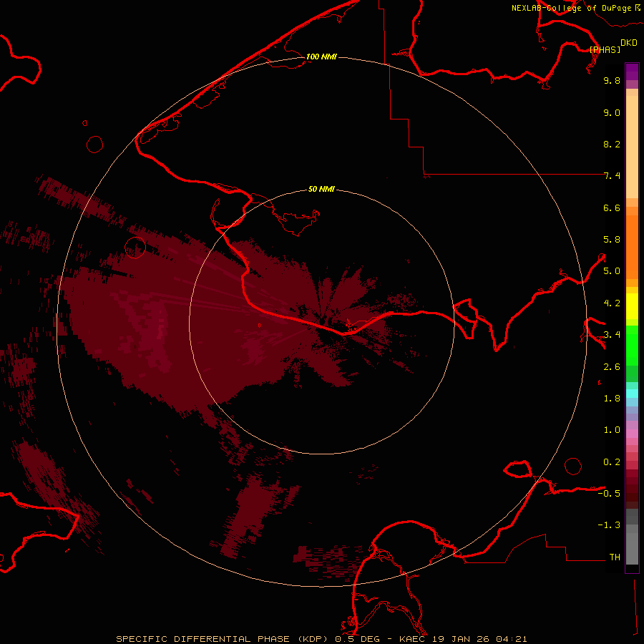This screenshot has width=644, height=644.
Task: Click the 2.6 scale value
Action: pos(612,367)
